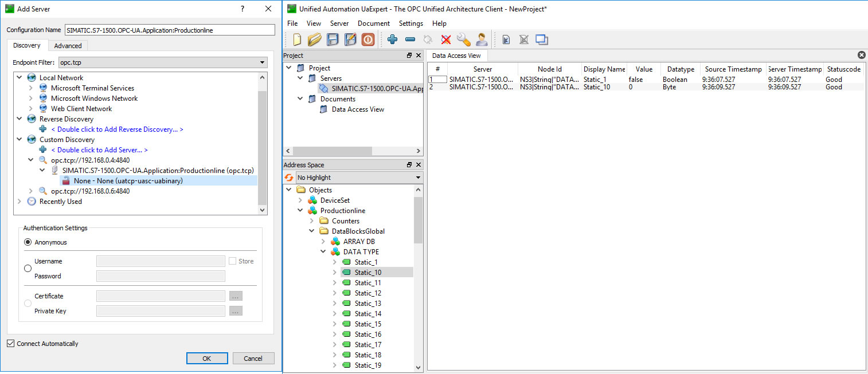Click Double click to Add Reverse Discovery link
Viewport: 868px width, 374px height.
coord(117,129)
